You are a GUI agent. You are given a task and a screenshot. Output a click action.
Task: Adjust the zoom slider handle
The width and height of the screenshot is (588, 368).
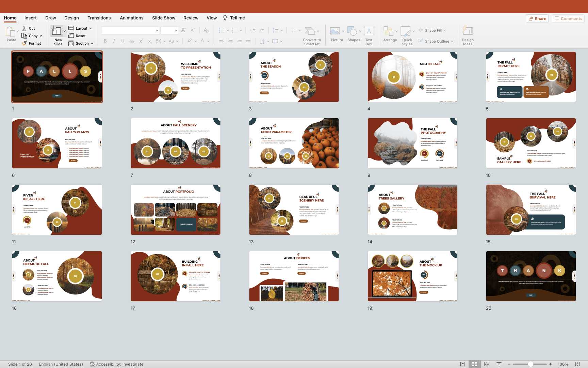point(530,364)
